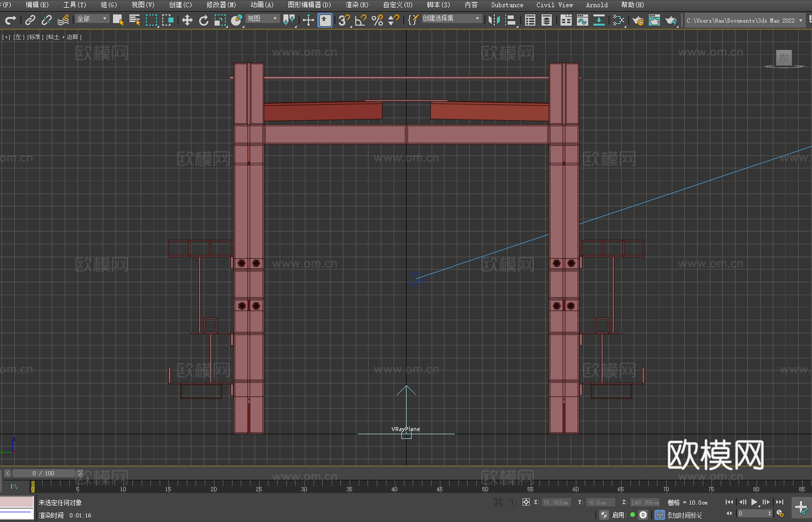The image size is (812, 522).
Task: Open Curve Editor
Action: click(x=583, y=20)
